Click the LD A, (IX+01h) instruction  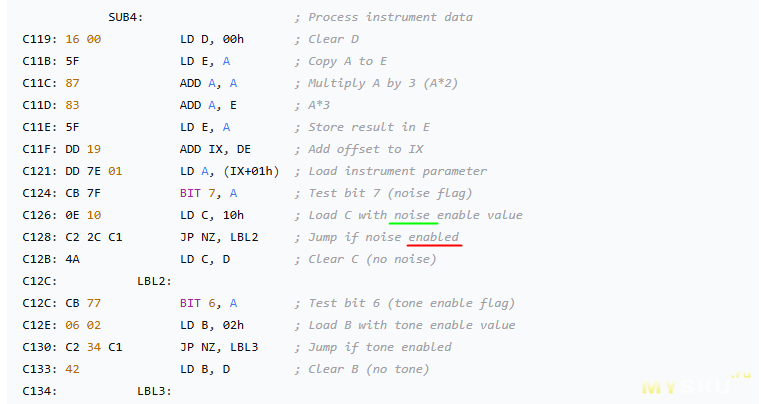click(230, 171)
